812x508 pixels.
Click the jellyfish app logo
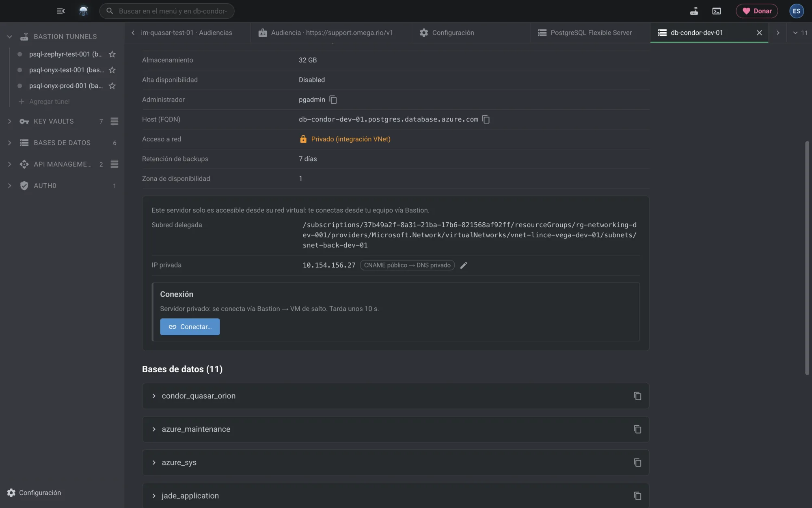pos(83,11)
